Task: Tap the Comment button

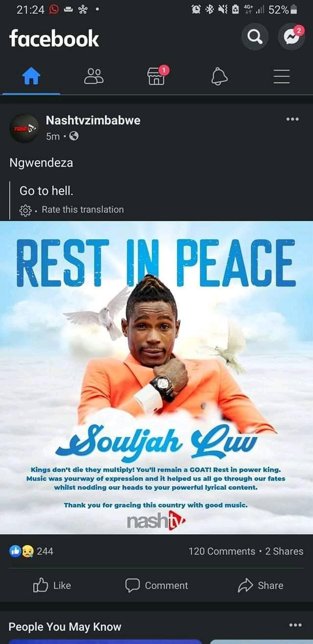Action: point(156,585)
